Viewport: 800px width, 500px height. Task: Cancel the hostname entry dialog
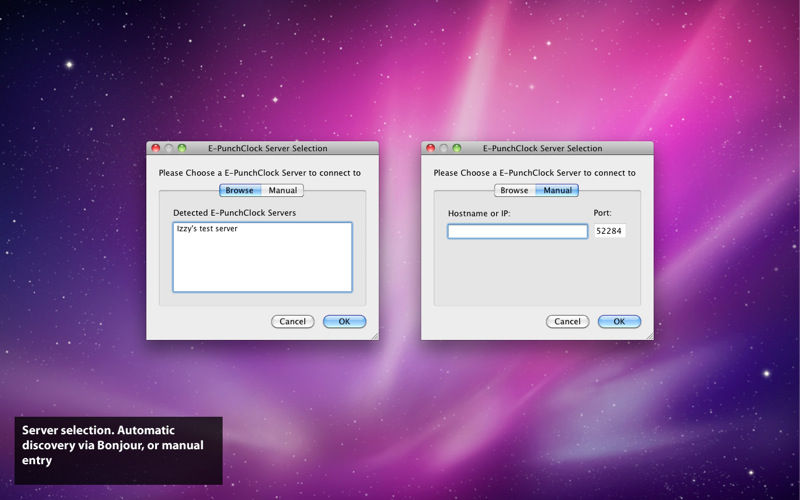click(x=567, y=321)
